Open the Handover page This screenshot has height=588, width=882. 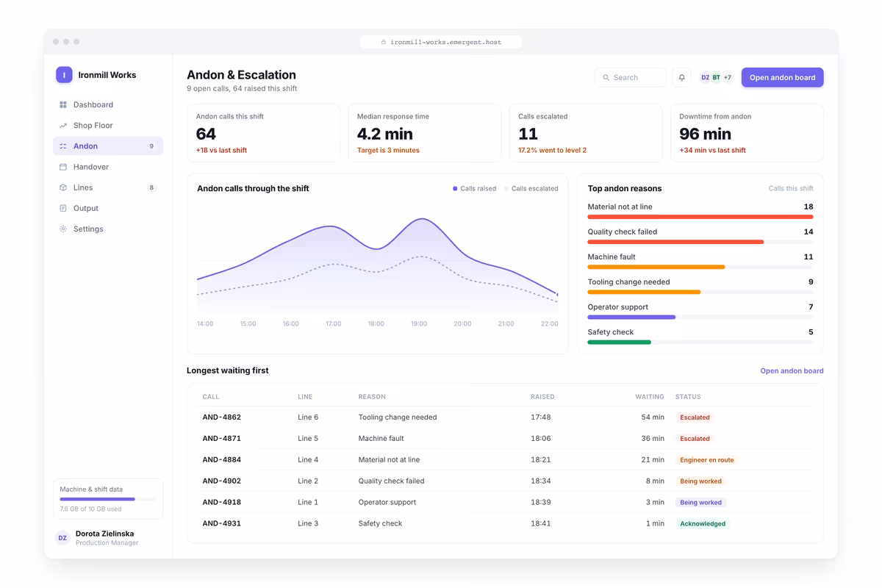[108, 167]
